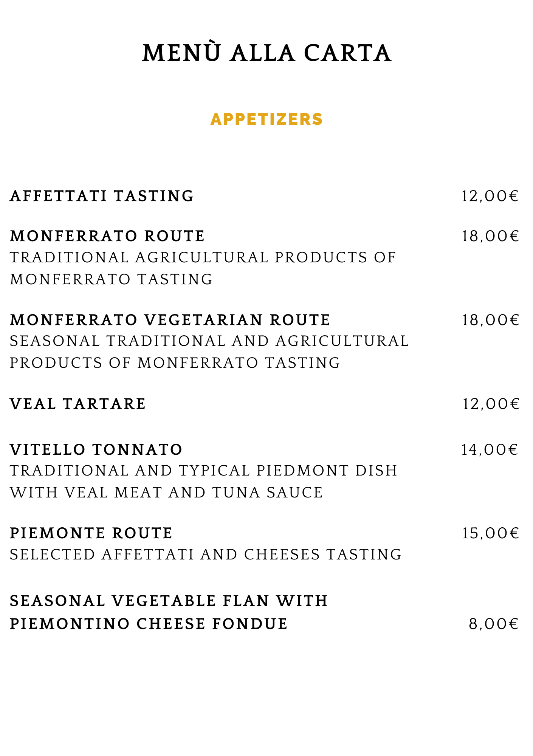The height and width of the screenshot is (756, 533).
Task: Click the Menù alla Carta title
Action: (x=266, y=53)
